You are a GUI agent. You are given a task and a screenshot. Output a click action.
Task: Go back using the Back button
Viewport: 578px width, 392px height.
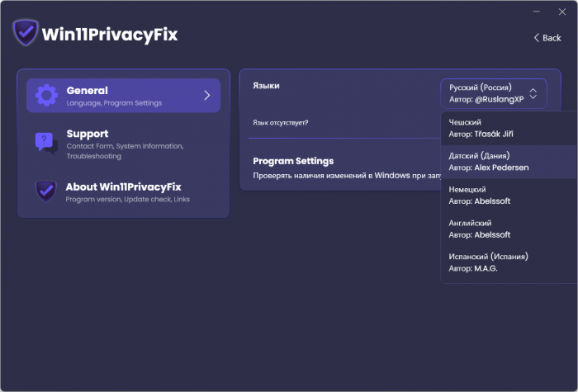(x=547, y=38)
